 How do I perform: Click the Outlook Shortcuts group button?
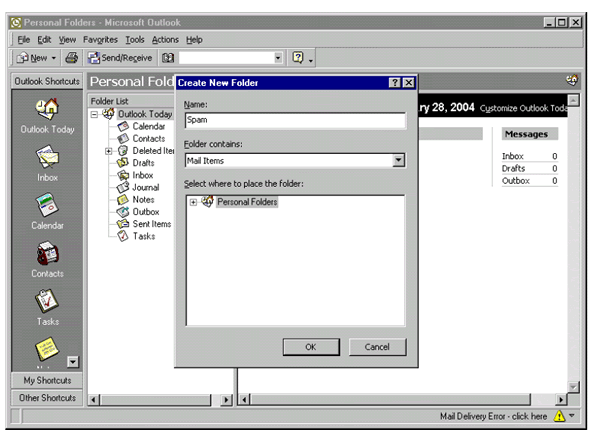[47, 81]
